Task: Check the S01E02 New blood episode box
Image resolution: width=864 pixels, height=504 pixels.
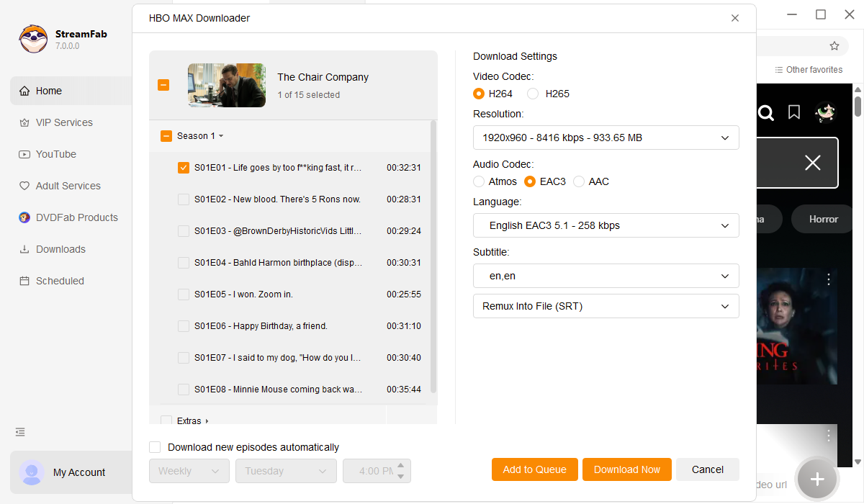Action: 184,199
